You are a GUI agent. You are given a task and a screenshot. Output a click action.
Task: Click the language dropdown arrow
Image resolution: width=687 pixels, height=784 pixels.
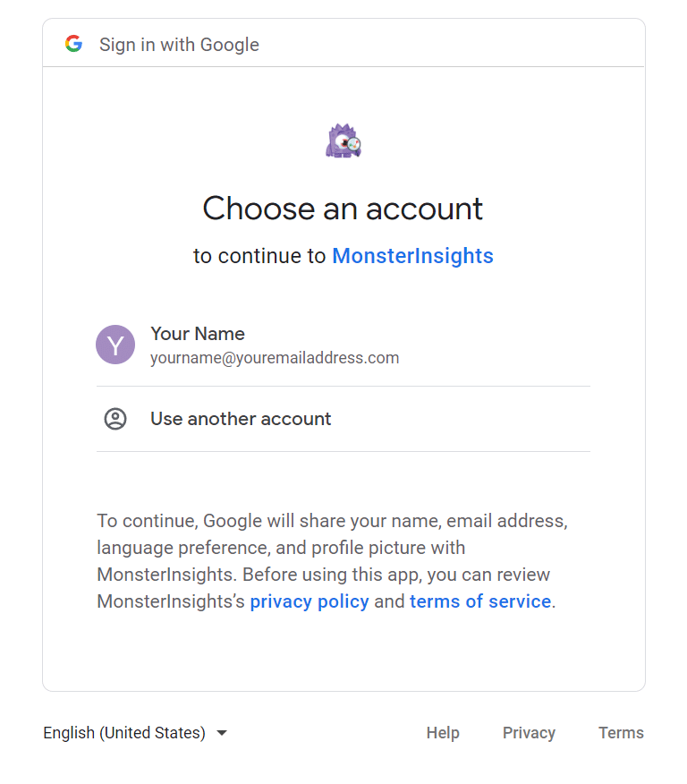coord(222,733)
